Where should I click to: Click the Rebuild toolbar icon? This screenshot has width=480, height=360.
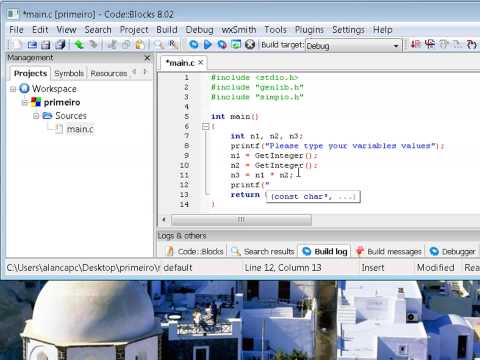(236, 44)
